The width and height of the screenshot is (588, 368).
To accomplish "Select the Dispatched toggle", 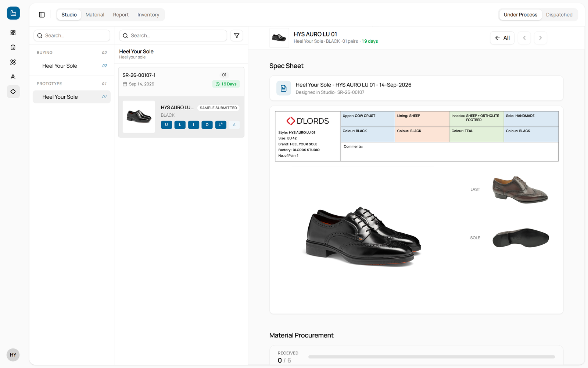I will tap(559, 15).
